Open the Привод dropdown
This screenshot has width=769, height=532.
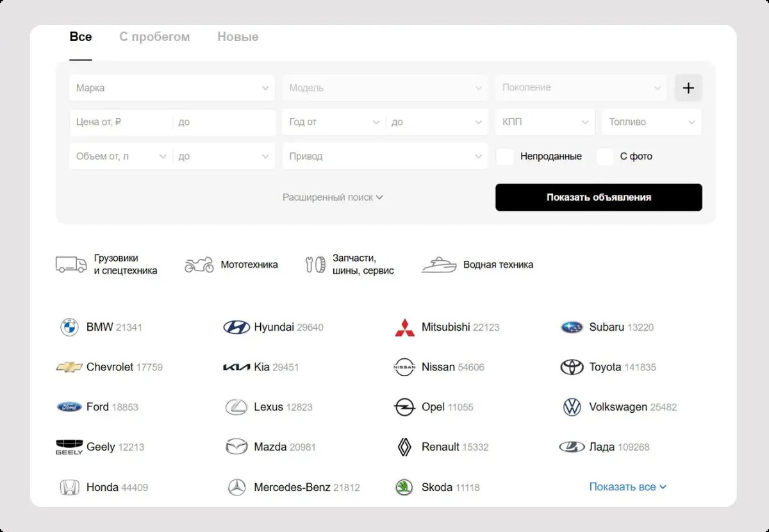click(385, 156)
